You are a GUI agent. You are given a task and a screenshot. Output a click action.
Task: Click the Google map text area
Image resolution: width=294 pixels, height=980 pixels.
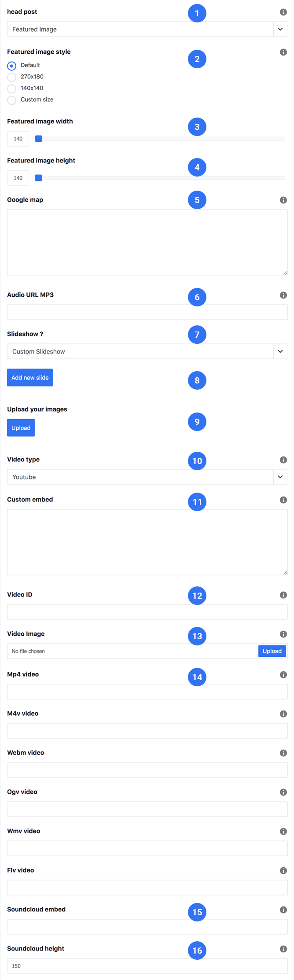[x=147, y=242]
